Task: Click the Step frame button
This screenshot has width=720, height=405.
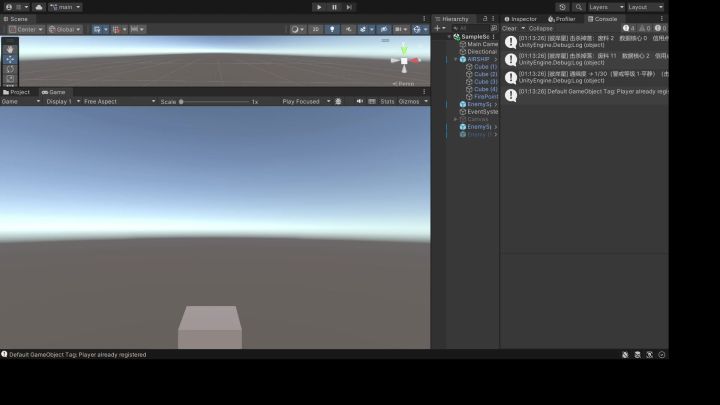Action: 349,7
